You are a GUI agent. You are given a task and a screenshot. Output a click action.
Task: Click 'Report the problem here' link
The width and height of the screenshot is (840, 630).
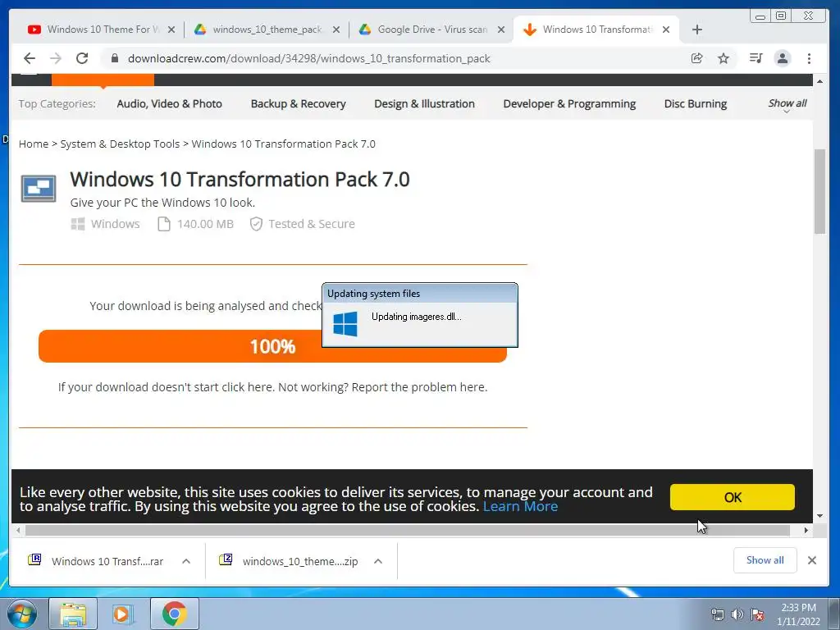tap(419, 387)
